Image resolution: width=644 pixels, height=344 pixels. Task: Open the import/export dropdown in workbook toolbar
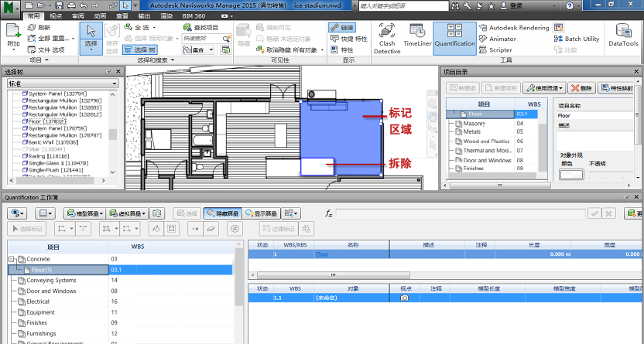(292, 213)
